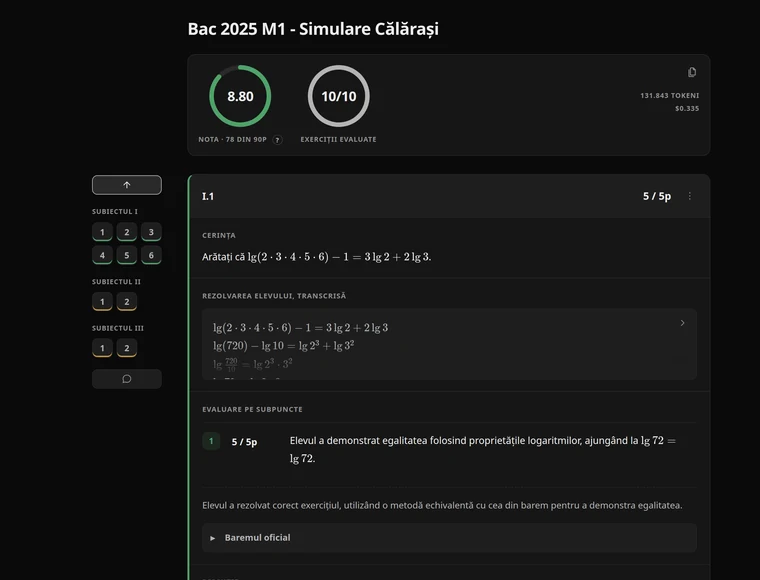Click the '5 / 5p' subpoint score

tap(244, 442)
